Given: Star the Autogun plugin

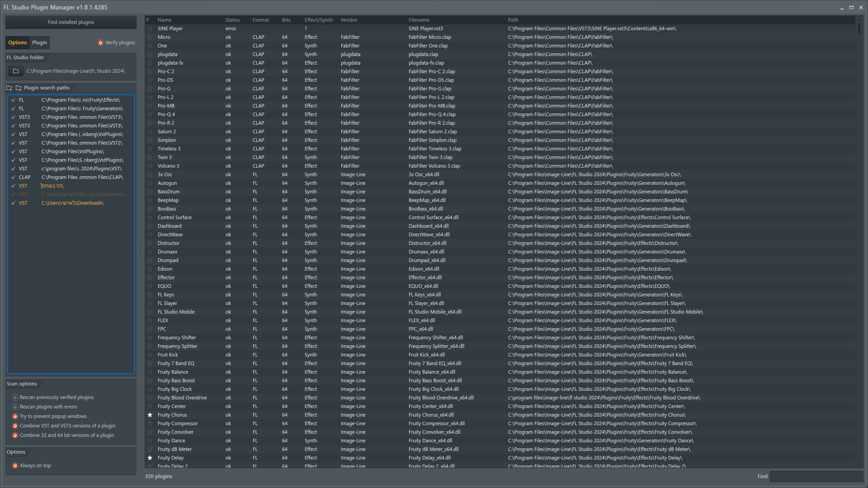Looking at the screenshot, I should (x=150, y=183).
